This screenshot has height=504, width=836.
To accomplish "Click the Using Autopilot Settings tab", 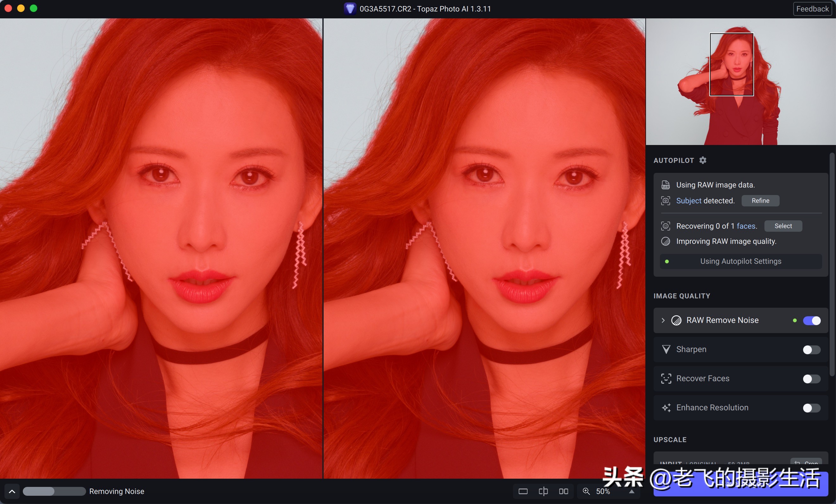I will (740, 261).
